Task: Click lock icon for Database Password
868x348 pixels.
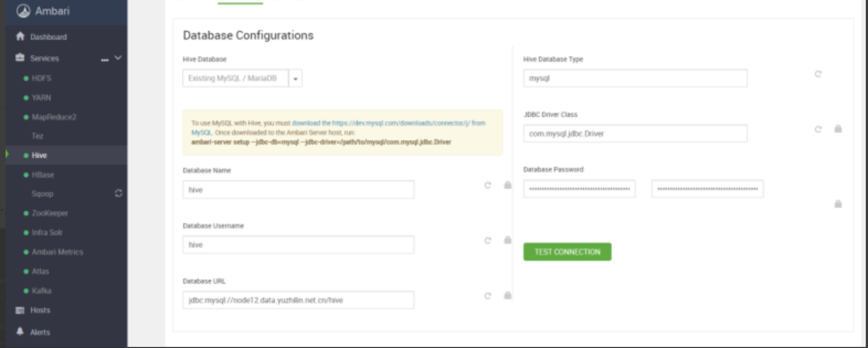Action: [838, 204]
